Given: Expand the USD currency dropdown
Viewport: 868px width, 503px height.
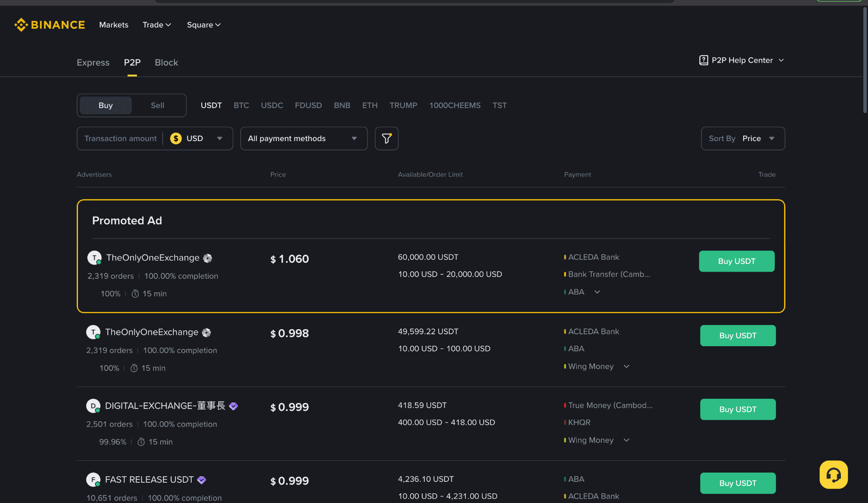Looking at the screenshot, I should pos(220,139).
